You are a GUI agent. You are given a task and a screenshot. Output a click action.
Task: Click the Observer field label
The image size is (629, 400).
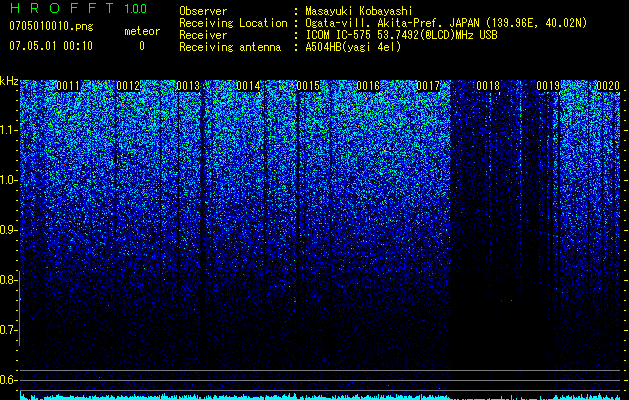click(203, 11)
